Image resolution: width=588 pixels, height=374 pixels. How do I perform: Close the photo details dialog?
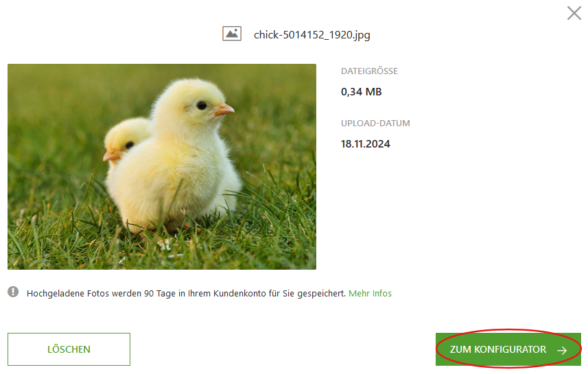pyautogui.click(x=574, y=13)
